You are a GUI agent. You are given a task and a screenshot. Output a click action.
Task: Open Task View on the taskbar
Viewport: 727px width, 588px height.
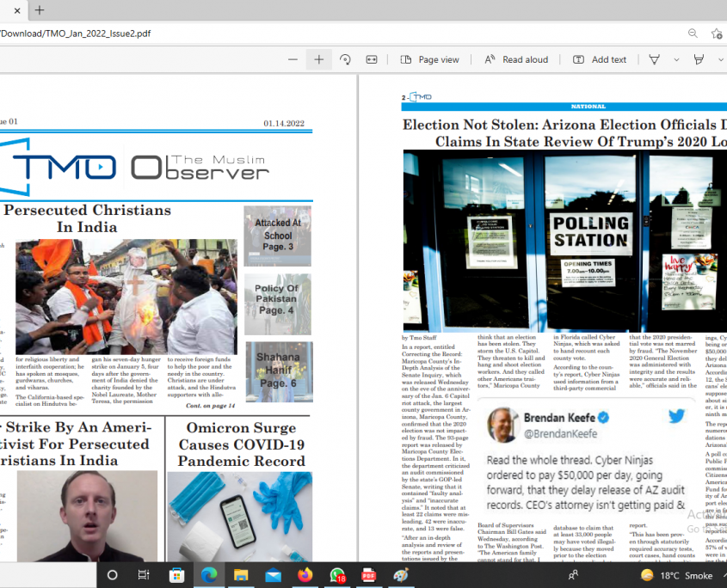(x=144, y=575)
